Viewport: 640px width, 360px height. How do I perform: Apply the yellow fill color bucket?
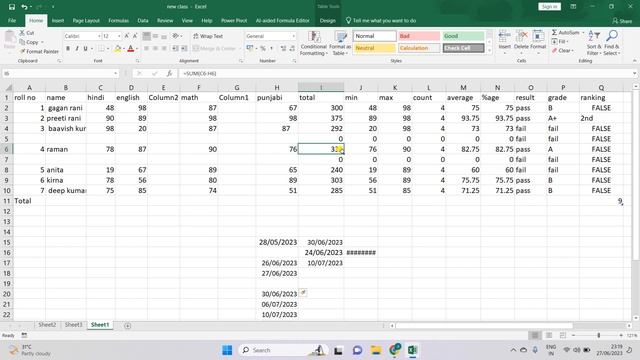pos(118,49)
